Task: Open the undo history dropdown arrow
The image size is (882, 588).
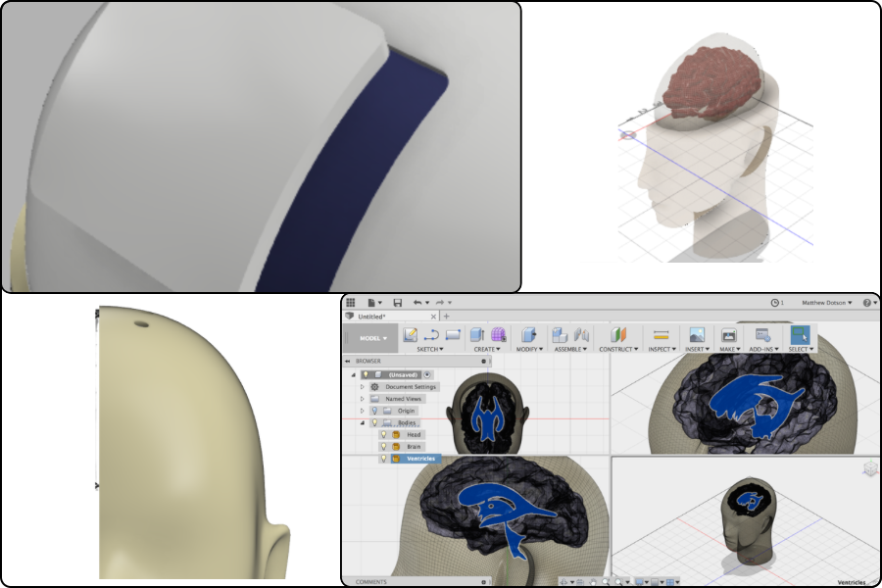Action: (x=427, y=303)
